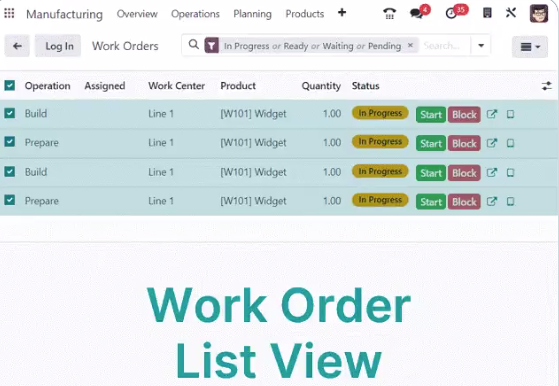The image size is (559, 386).
Task: Click Start on second Prepare row
Action: tap(431, 202)
